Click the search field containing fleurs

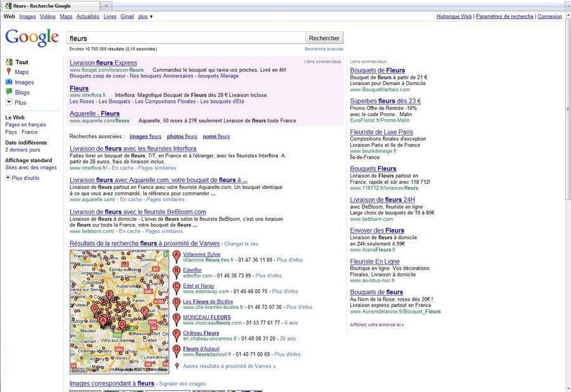186,38
